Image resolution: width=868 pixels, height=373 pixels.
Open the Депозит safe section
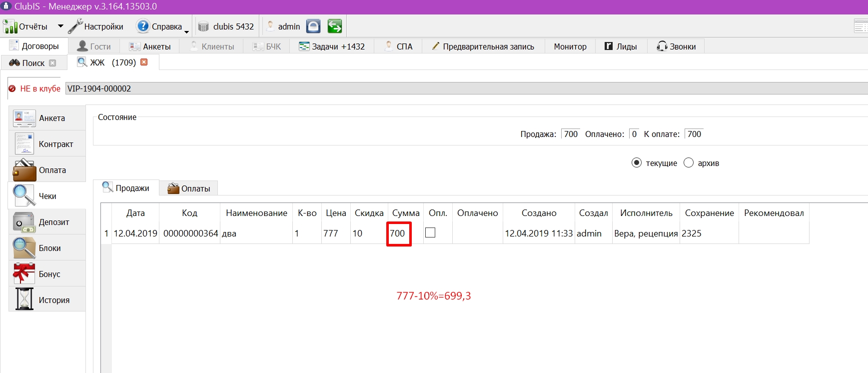pos(47,222)
